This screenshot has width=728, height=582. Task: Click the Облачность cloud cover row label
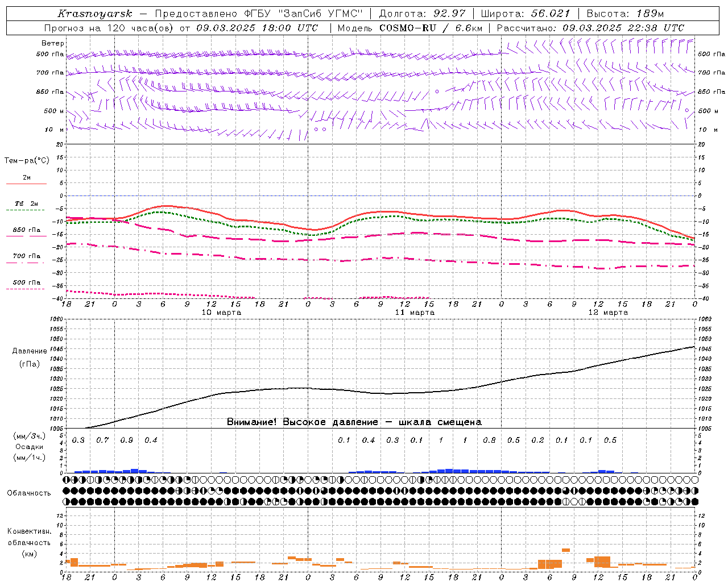pyautogui.click(x=29, y=493)
